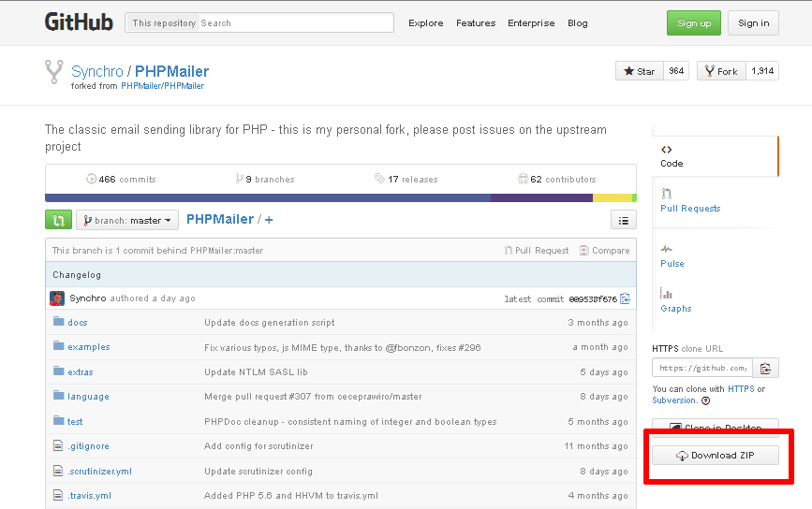Open the upstream PHPMailer/PHPMailer link
This screenshot has width=812, height=509.
coord(162,86)
